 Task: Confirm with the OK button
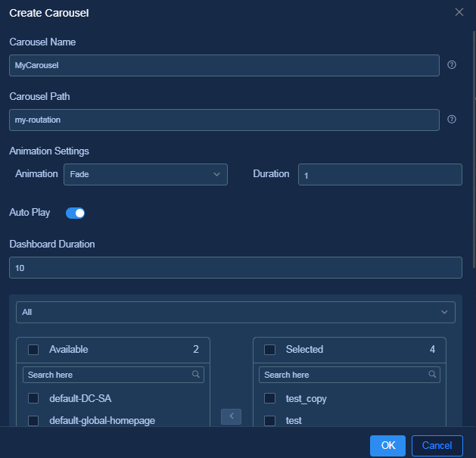pyautogui.click(x=387, y=446)
